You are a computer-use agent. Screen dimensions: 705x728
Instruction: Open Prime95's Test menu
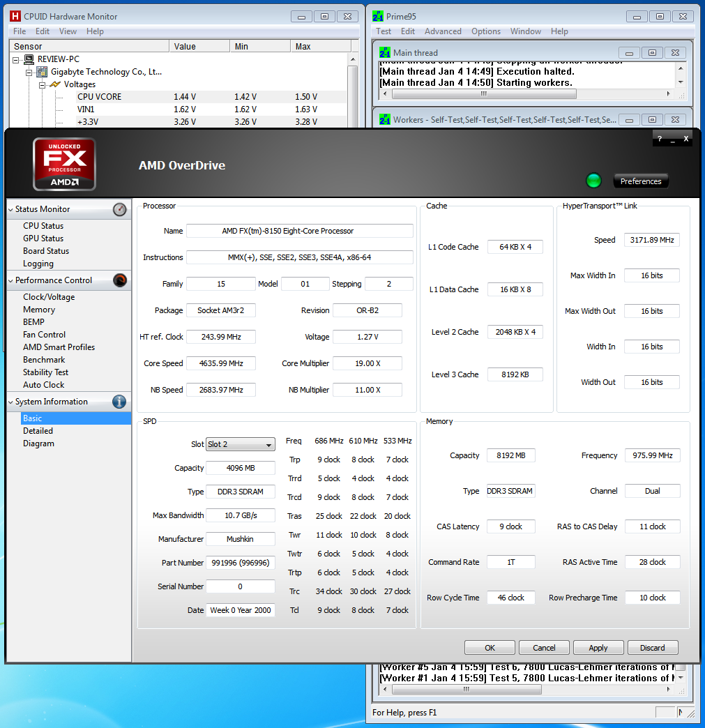pyautogui.click(x=383, y=31)
